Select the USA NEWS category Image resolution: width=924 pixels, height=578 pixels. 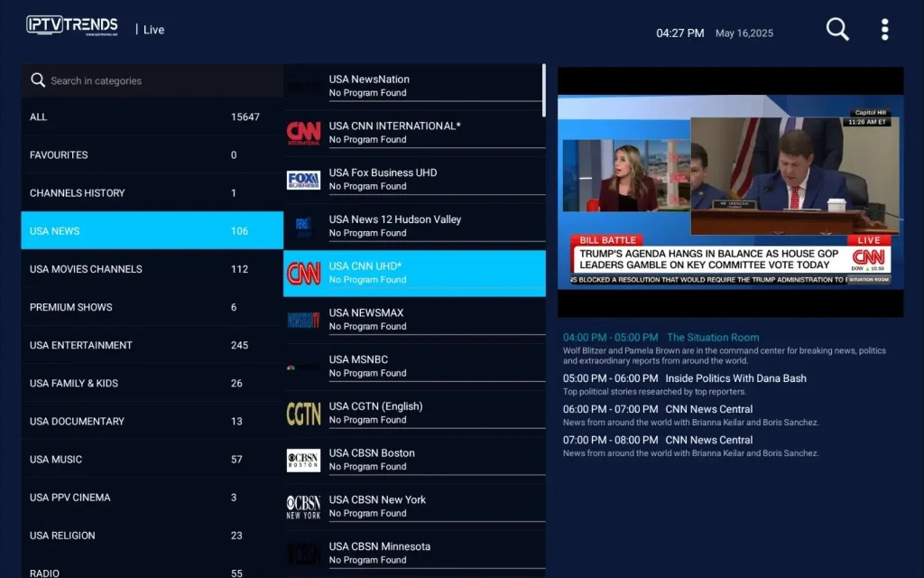click(x=152, y=230)
